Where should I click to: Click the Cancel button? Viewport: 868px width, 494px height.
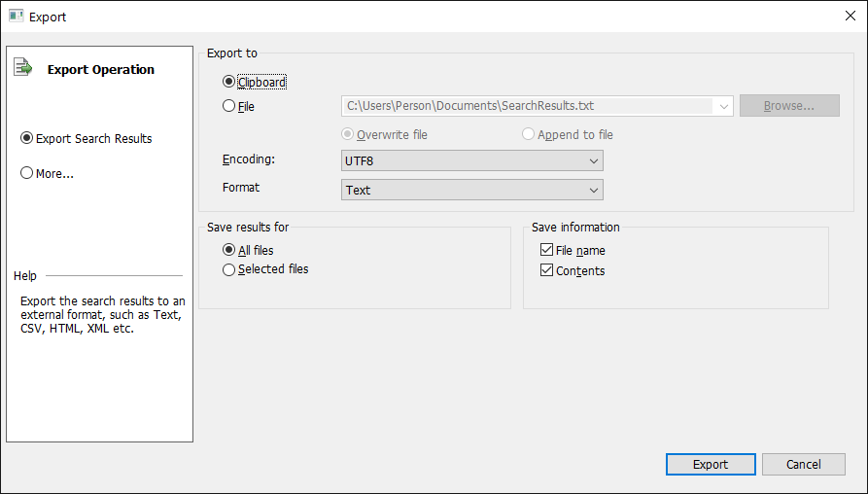point(803,464)
